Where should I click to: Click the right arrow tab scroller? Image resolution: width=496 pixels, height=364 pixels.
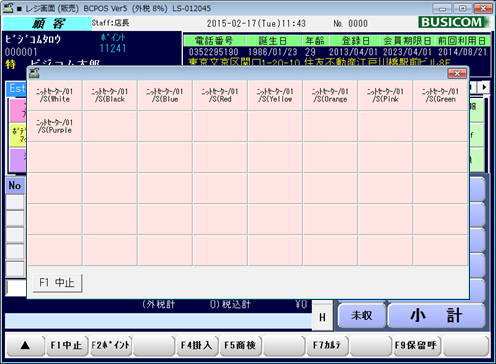(x=484, y=87)
